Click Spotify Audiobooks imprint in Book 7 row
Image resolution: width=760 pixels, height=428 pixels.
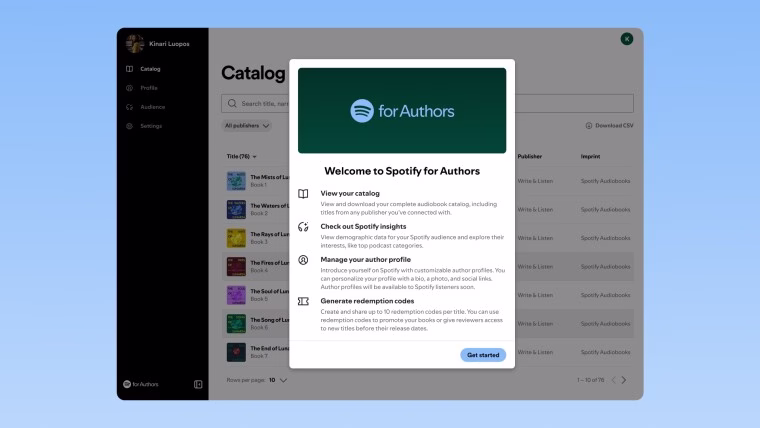tap(605, 352)
